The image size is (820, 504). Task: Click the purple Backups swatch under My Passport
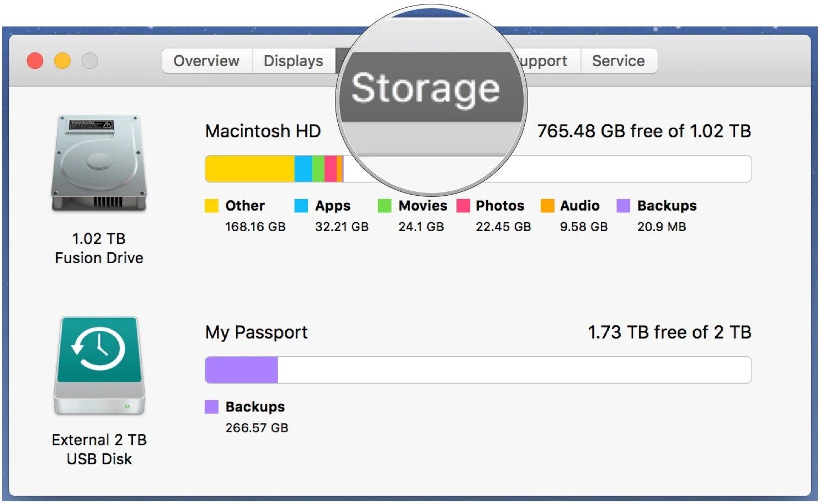point(211,407)
